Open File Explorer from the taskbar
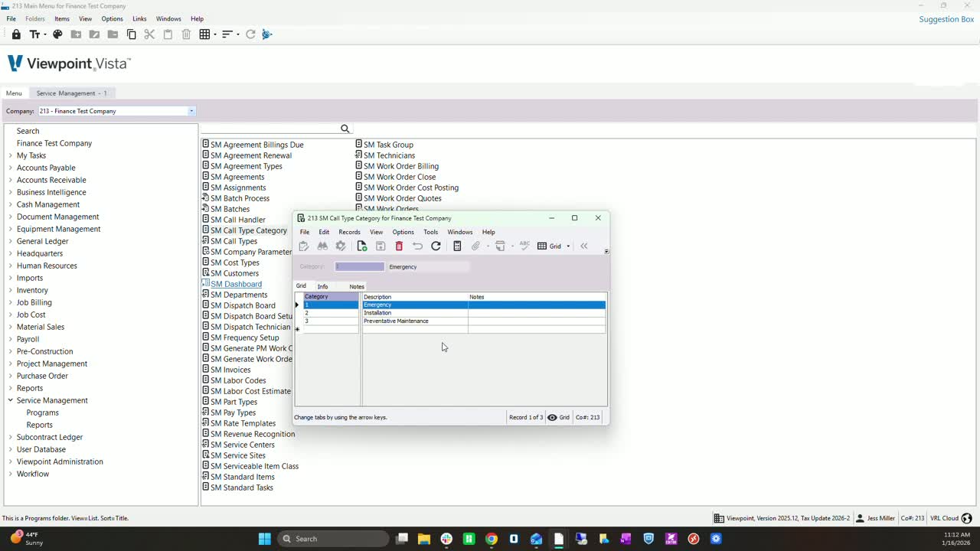The width and height of the screenshot is (980, 551). [x=424, y=539]
